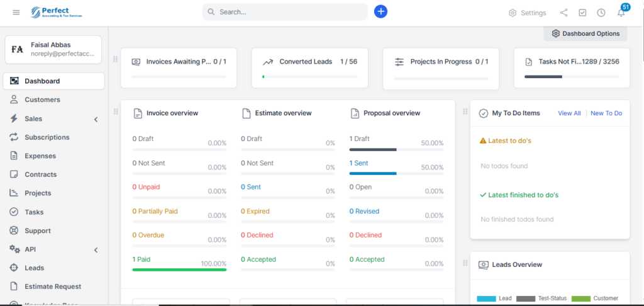Open notifications bell with 51 badge
644x306 pixels.
(621, 13)
